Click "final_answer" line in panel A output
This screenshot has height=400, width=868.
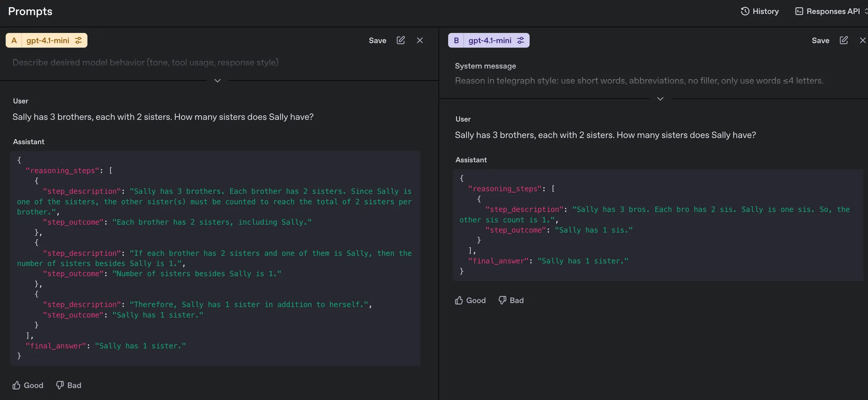click(106, 346)
